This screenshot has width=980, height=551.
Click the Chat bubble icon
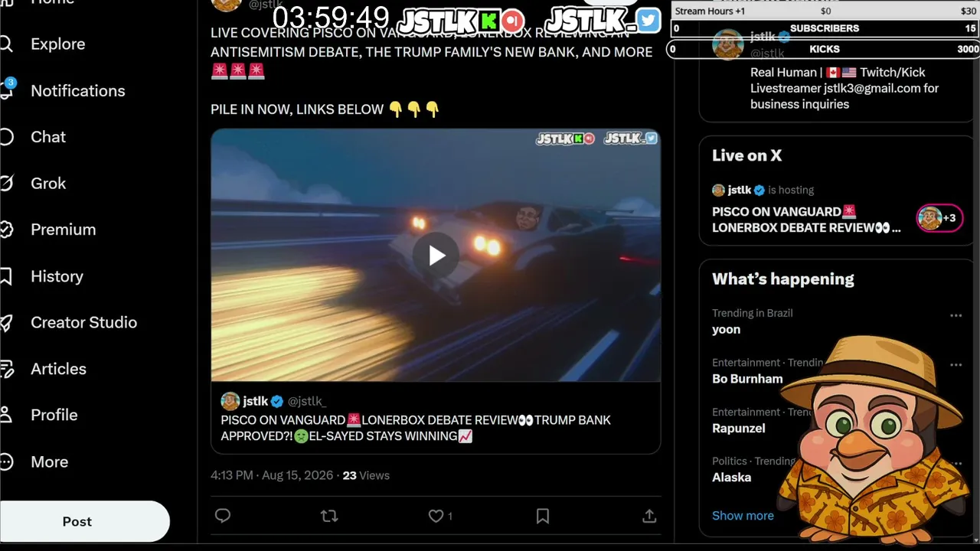coord(6,137)
